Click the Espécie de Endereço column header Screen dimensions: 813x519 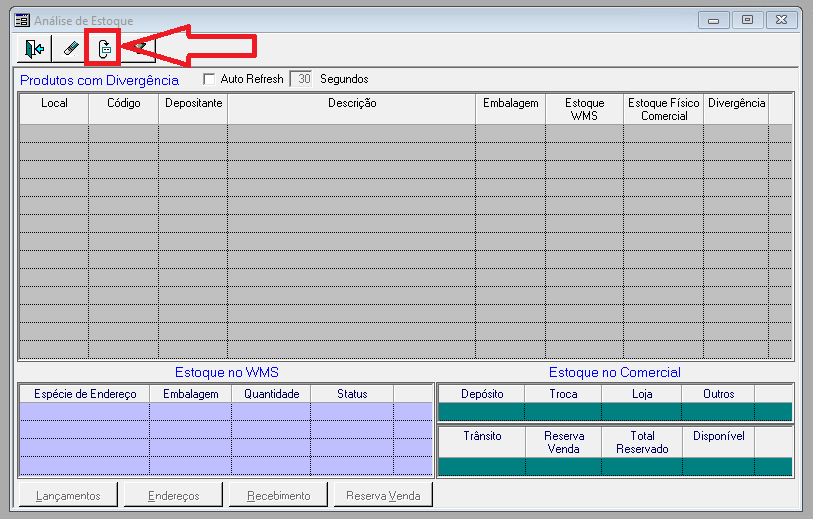85,394
